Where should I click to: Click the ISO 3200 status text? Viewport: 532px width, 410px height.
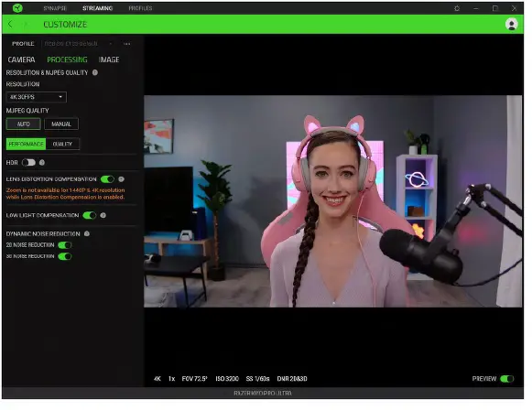click(227, 379)
